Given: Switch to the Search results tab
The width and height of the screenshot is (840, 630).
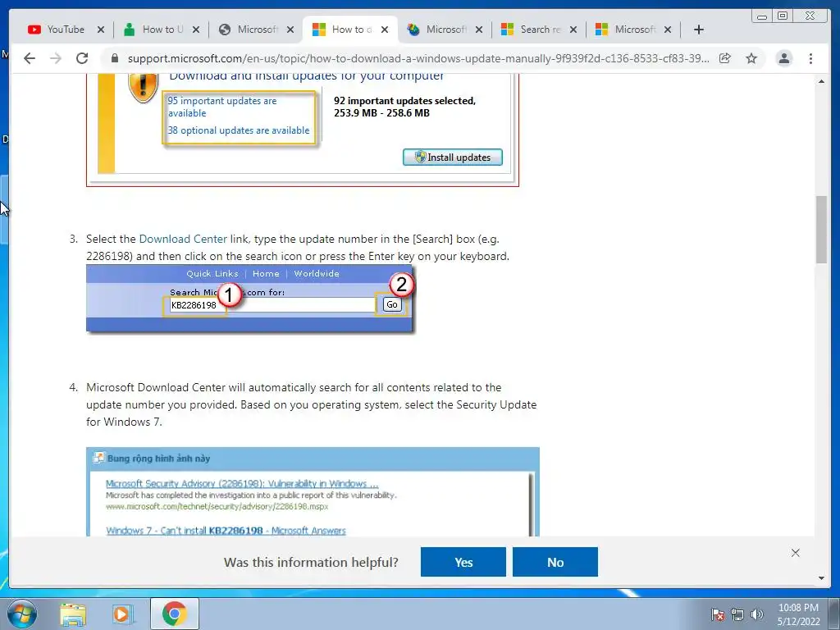Looking at the screenshot, I should 531,30.
